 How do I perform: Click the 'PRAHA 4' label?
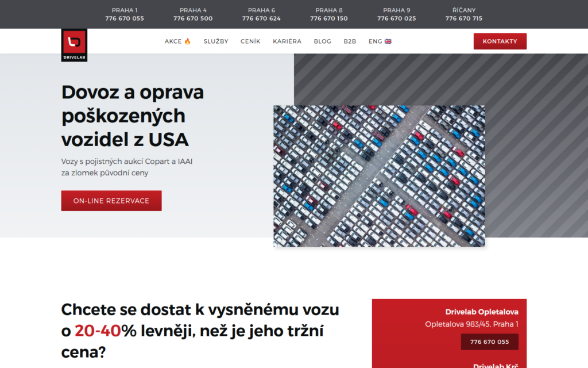193,10
